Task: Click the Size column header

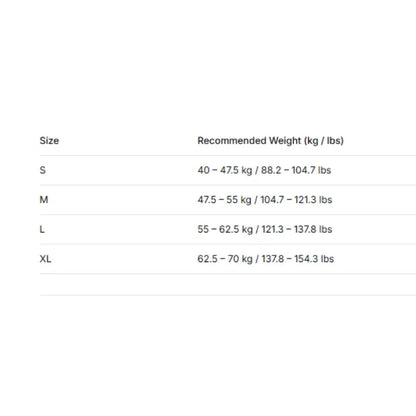Action: (x=49, y=141)
